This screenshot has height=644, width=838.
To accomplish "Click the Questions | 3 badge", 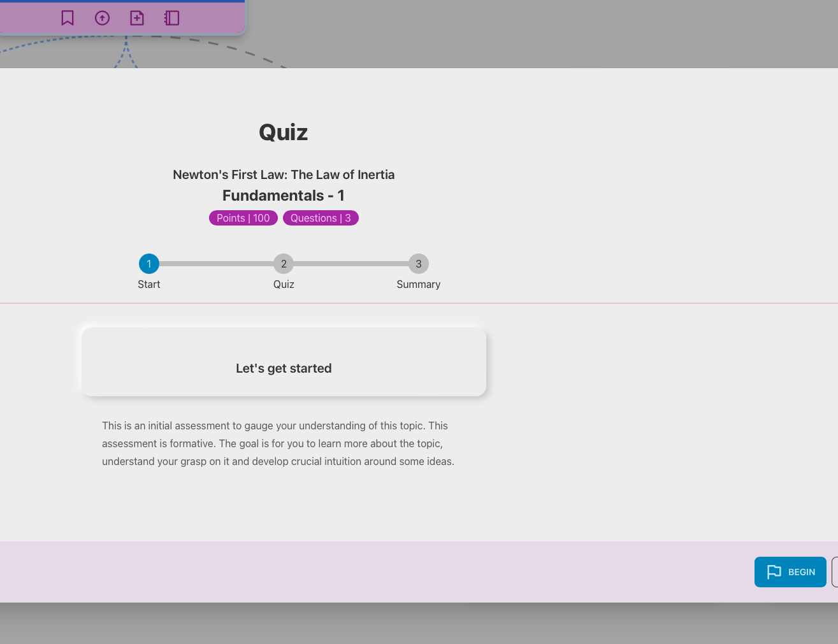I will [321, 218].
